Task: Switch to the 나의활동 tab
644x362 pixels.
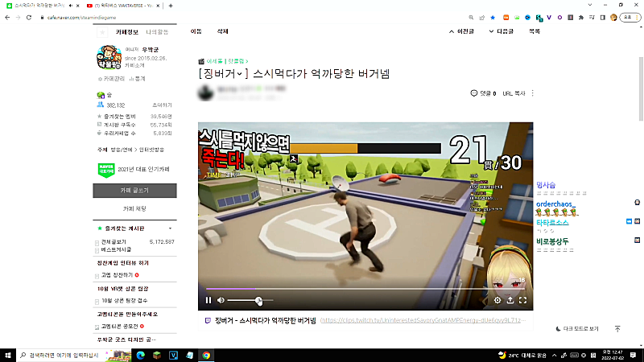Action: point(158,32)
